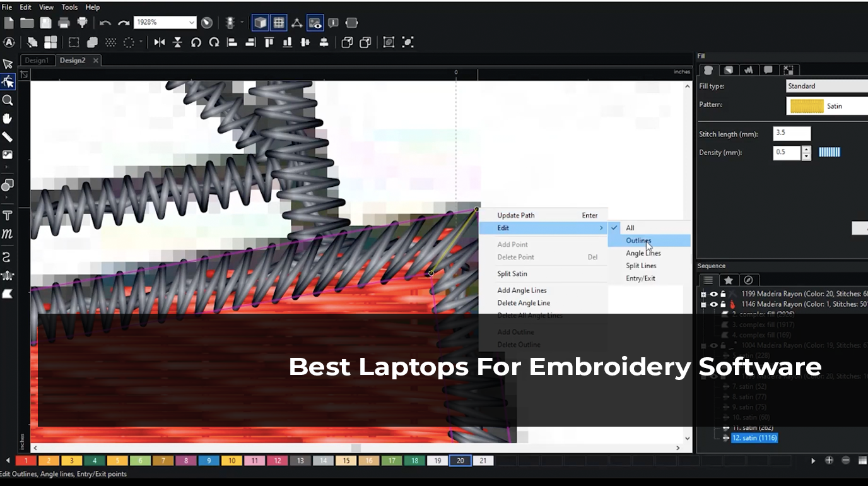
Task: Open the Sequence compass tab
Action: coord(748,280)
